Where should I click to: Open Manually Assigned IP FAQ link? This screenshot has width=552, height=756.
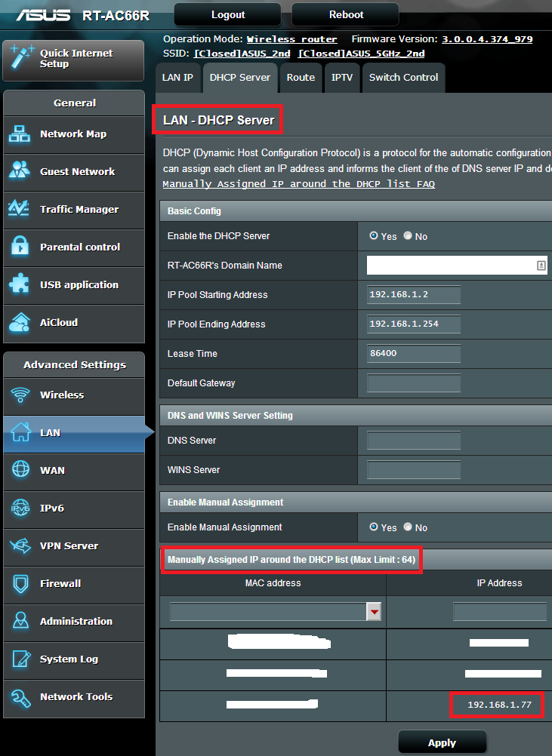pos(298,184)
